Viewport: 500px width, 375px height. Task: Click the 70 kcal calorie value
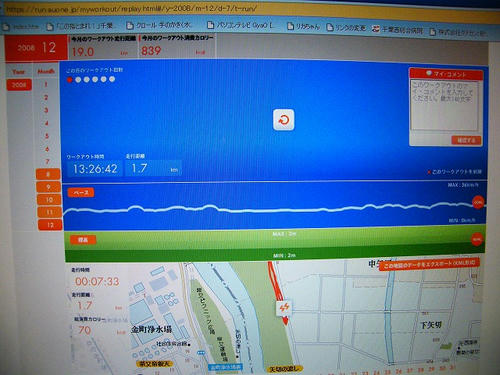point(84,330)
